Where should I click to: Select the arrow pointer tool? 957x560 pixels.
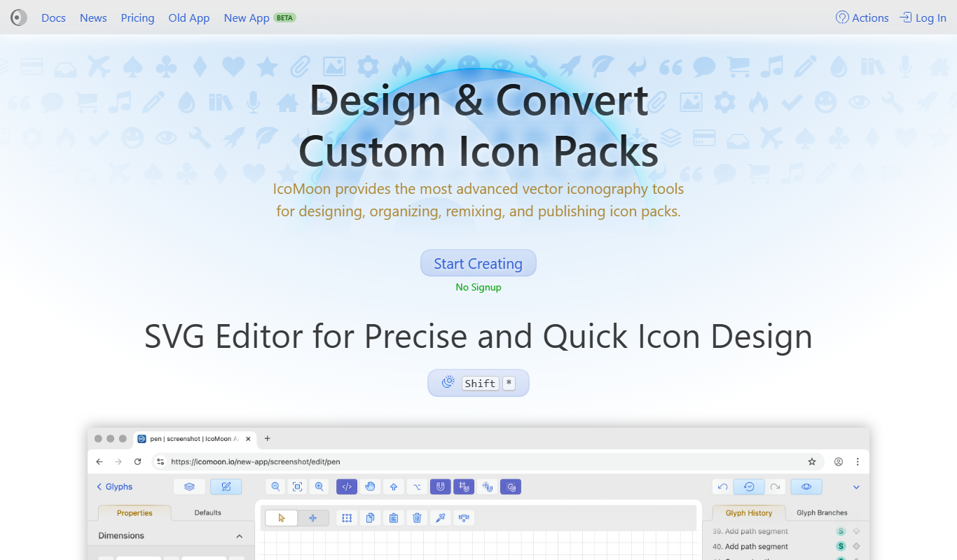(x=282, y=518)
